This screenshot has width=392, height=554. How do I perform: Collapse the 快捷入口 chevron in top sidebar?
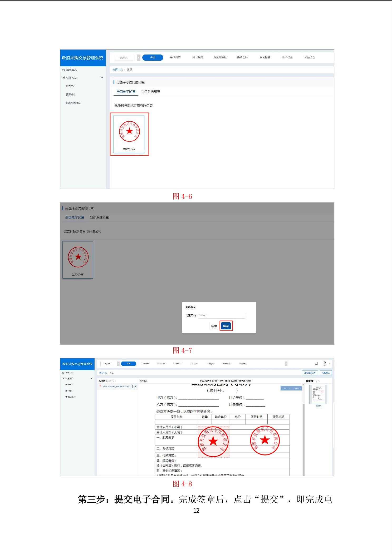tap(102, 78)
